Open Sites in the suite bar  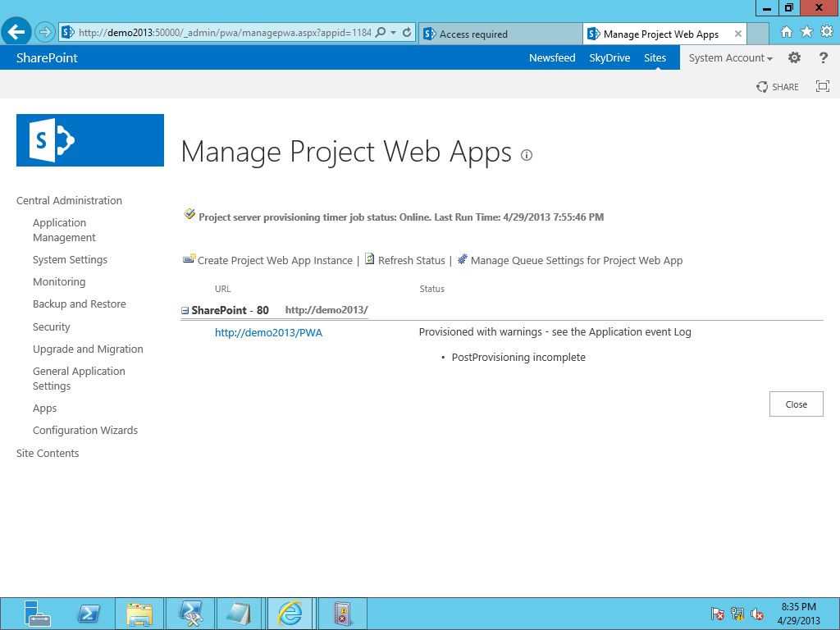655,58
